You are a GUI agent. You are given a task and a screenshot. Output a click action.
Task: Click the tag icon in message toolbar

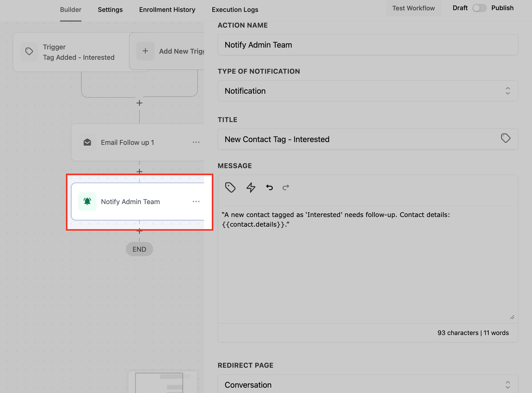pos(230,187)
